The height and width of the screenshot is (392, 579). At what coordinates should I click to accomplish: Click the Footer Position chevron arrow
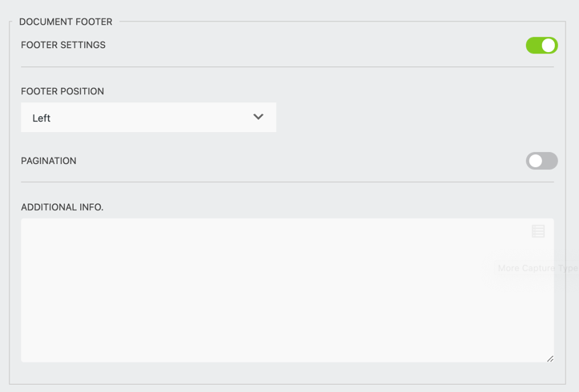pos(258,117)
